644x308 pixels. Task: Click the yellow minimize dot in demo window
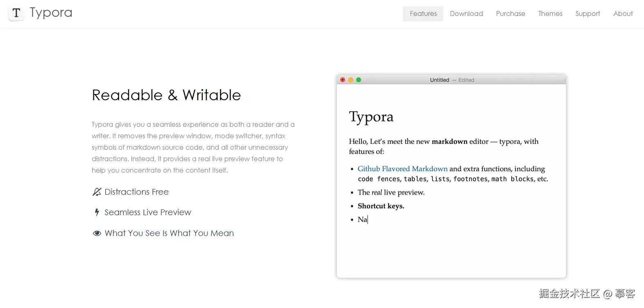350,80
